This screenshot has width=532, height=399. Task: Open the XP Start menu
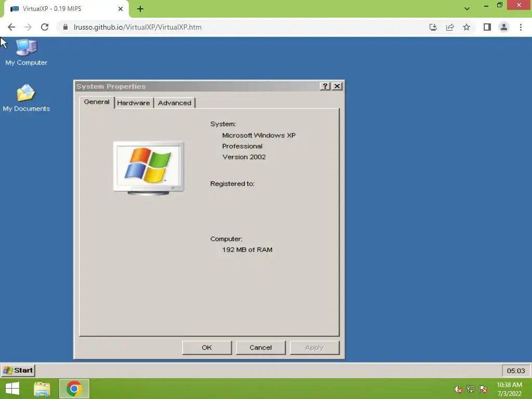click(x=18, y=370)
